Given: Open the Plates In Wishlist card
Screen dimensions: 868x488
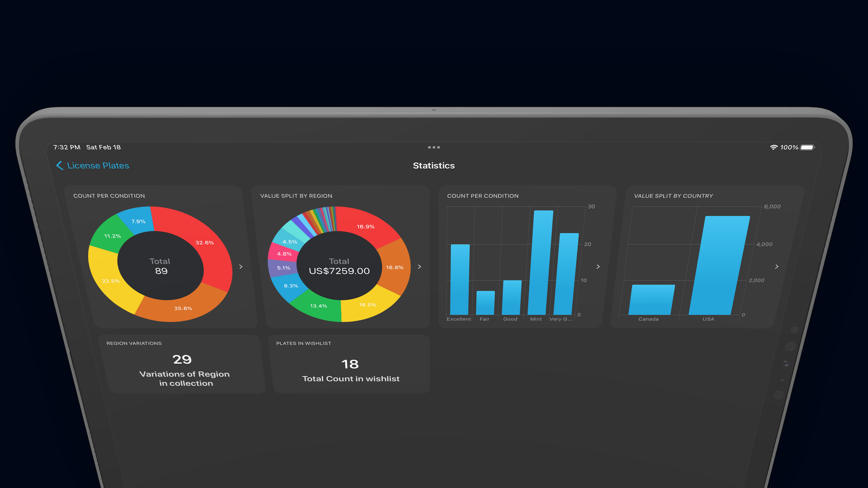Looking at the screenshot, I should 350,364.
